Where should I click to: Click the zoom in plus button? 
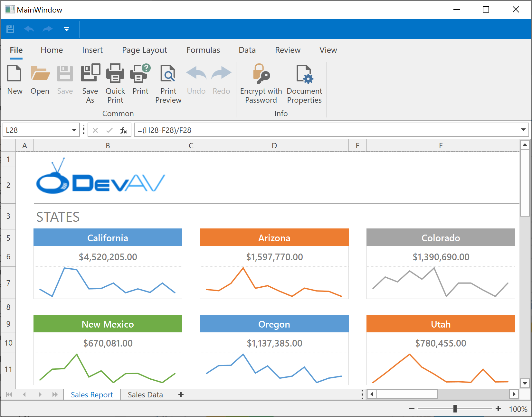[x=498, y=409]
